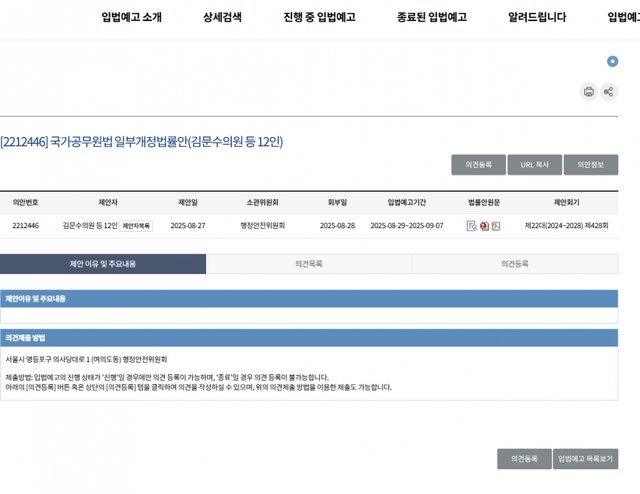Viewport: 640px width, 494px height.
Task: Open 상세검색 menu
Action: click(x=222, y=17)
